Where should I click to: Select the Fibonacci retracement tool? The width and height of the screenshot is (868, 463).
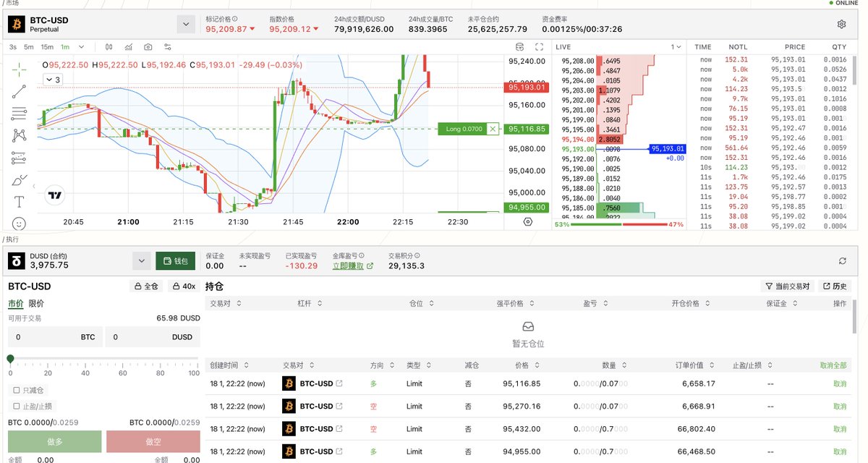pos(19,113)
